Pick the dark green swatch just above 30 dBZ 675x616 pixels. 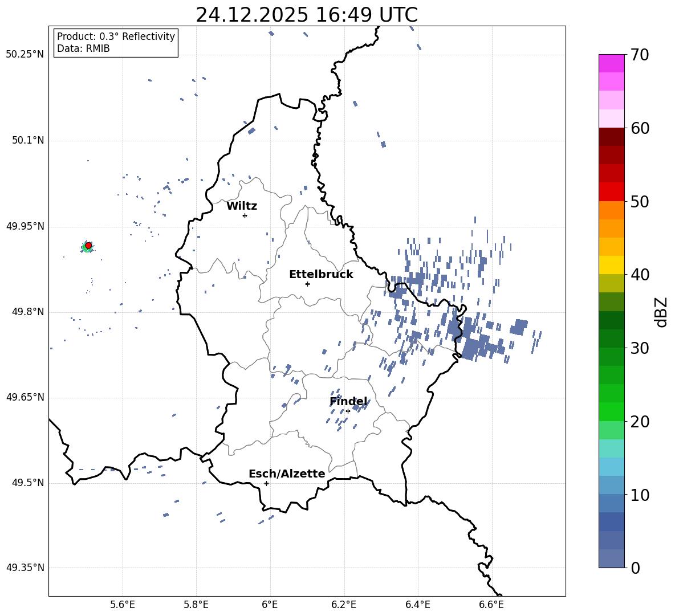coord(611,338)
